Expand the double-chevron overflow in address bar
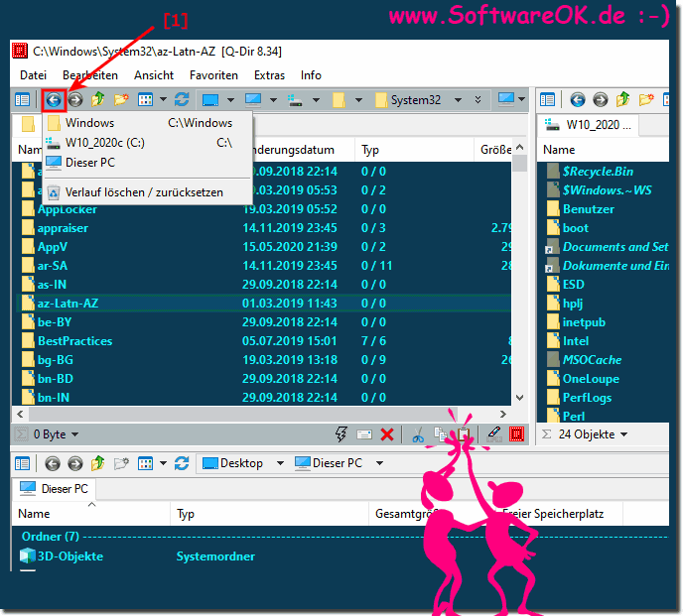Viewport: 683px width, 616px height. pos(478,100)
